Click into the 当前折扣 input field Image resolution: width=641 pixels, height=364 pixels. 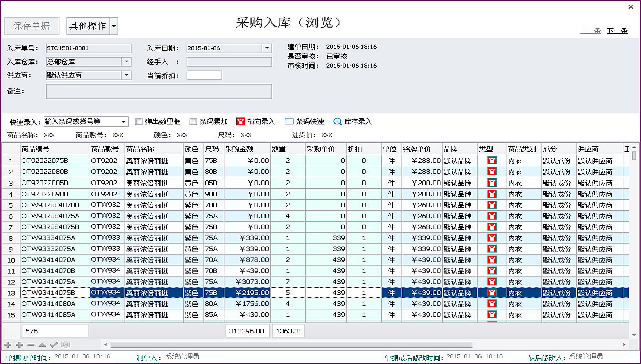[x=204, y=75]
